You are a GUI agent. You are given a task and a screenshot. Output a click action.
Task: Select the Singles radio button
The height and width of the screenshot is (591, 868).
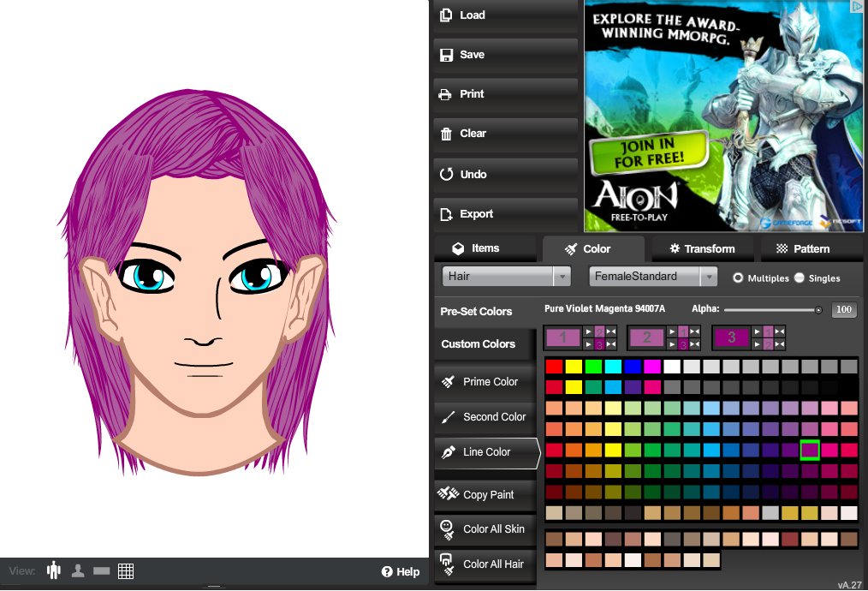(x=800, y=278)
